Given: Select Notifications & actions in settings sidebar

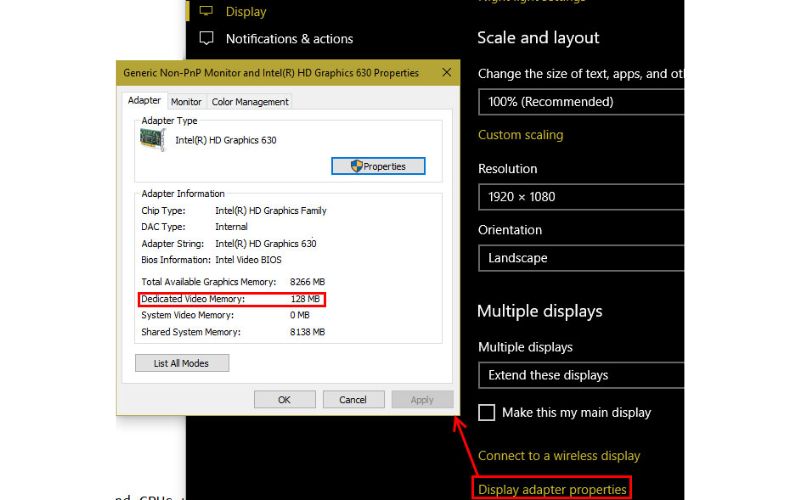Looking at the screenshot, I should click(x=289, y=39).
